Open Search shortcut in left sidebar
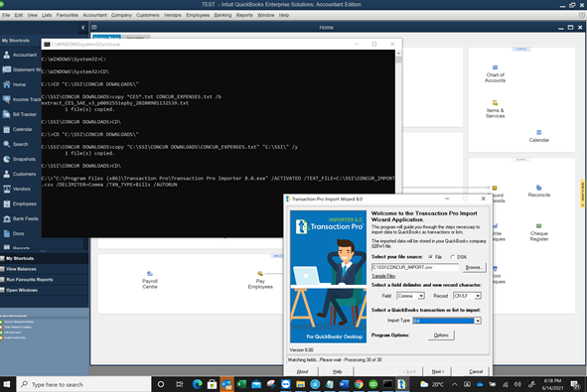Screen dimensions: 587x392 coord(16,144)
